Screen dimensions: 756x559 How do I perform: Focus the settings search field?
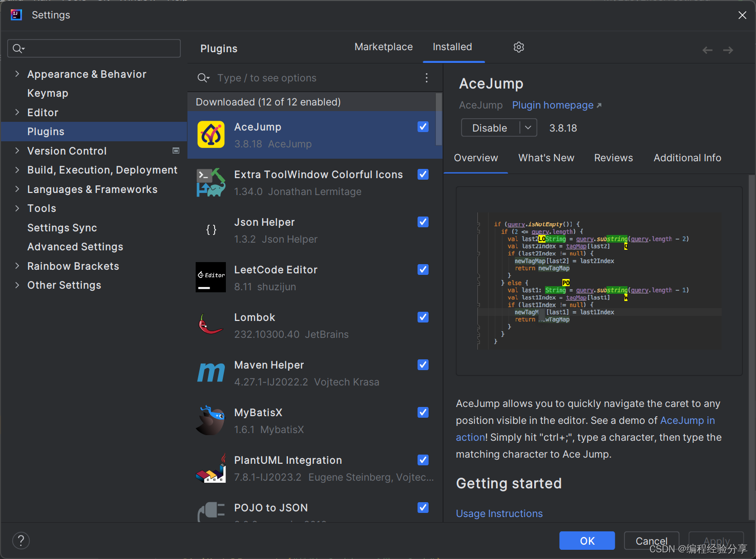(x=94, y=49)
